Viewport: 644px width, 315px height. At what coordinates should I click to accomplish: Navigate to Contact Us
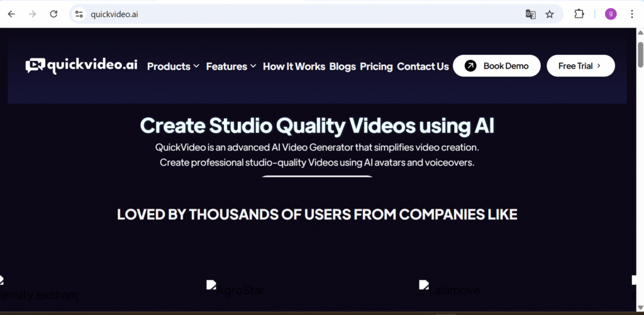[x=423, y=66]
